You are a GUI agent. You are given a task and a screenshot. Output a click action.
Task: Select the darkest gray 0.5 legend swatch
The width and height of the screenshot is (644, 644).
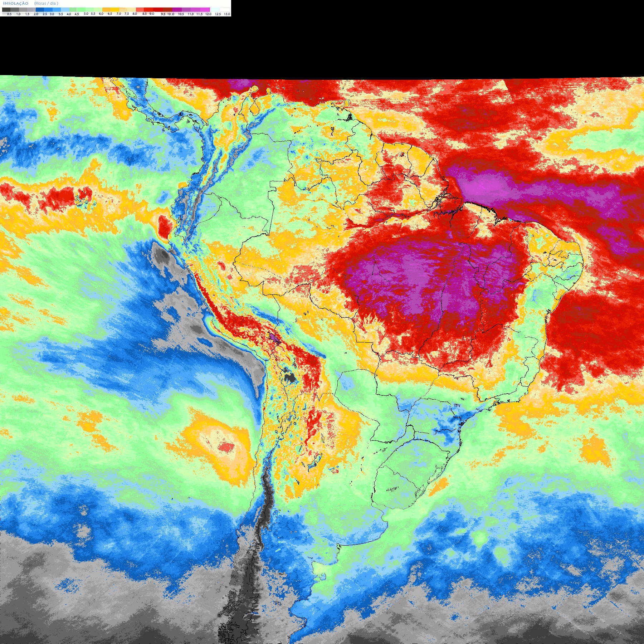pos(6,10)
